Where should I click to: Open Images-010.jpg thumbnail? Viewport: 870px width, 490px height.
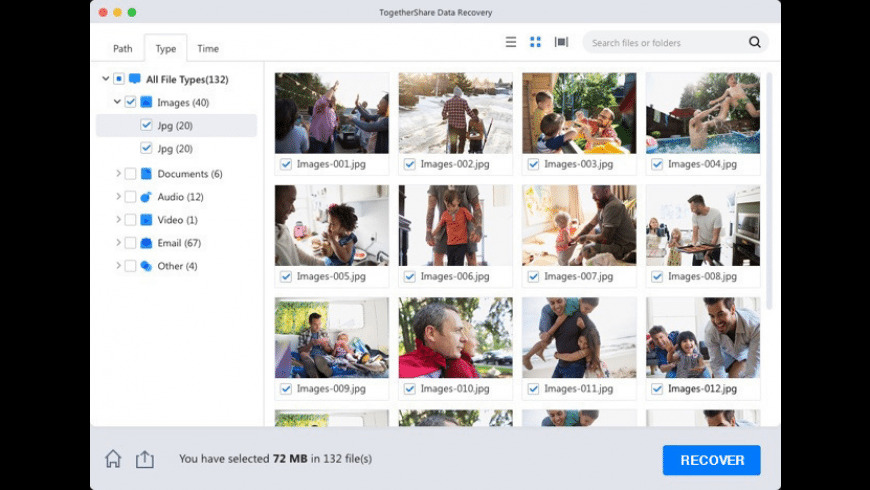click(456, 337)
